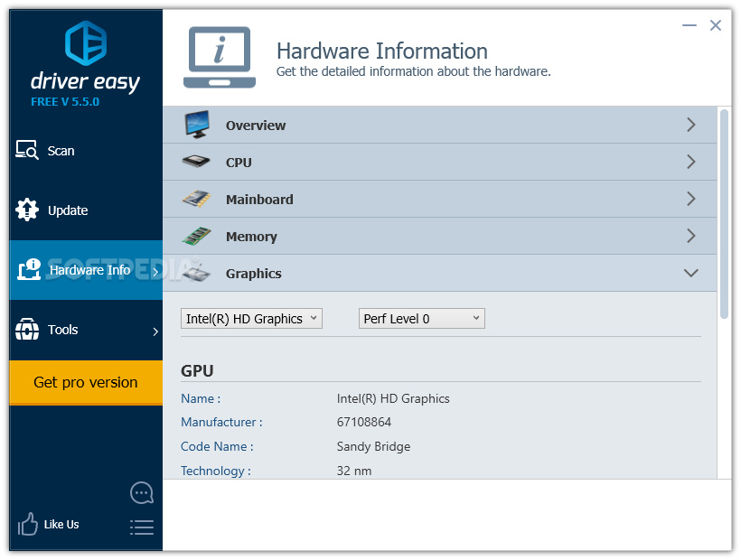Select the Hardware Info menu item

[x=86, y=270]
